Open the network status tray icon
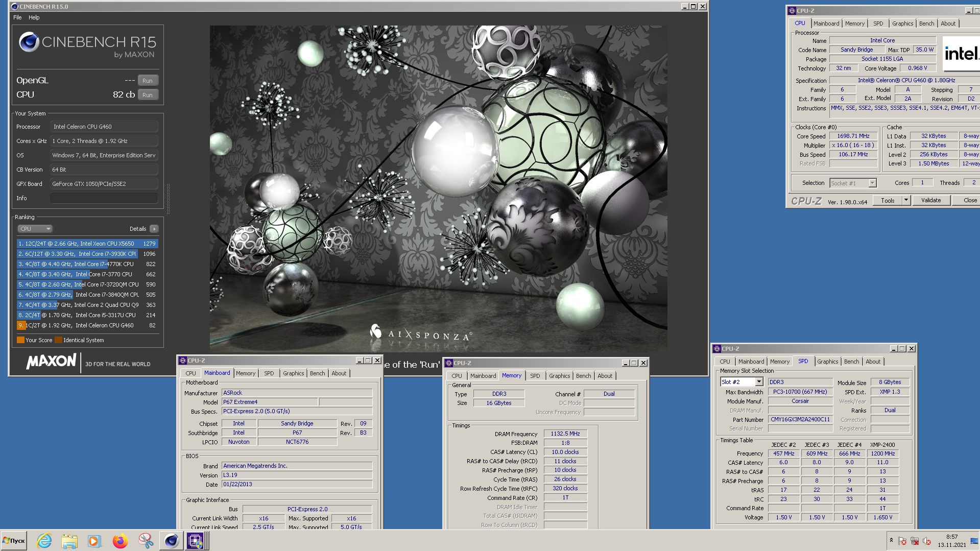Viewport: 980px width, 551px height. pyautogui.click(x=915, y=541)
